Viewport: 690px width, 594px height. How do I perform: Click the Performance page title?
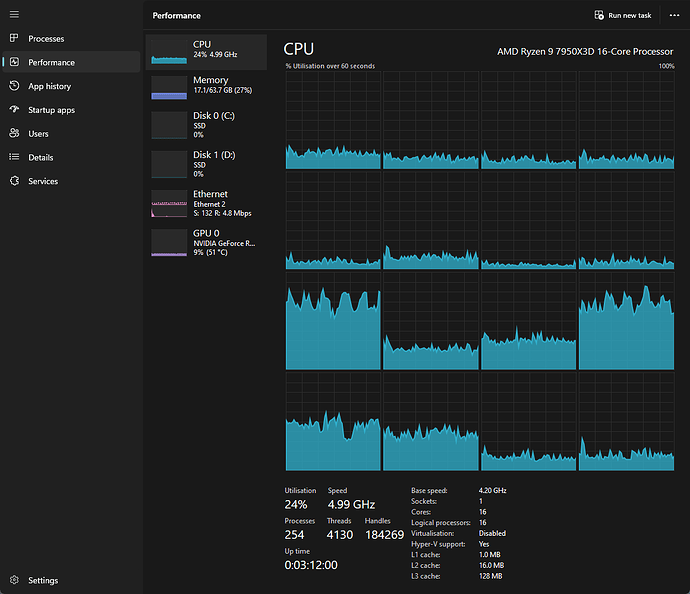click(176, 15)
